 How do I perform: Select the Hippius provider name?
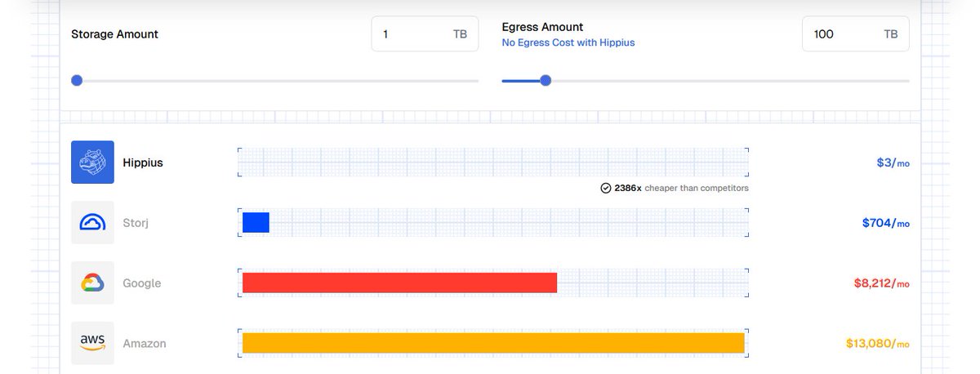coord(143,163)
